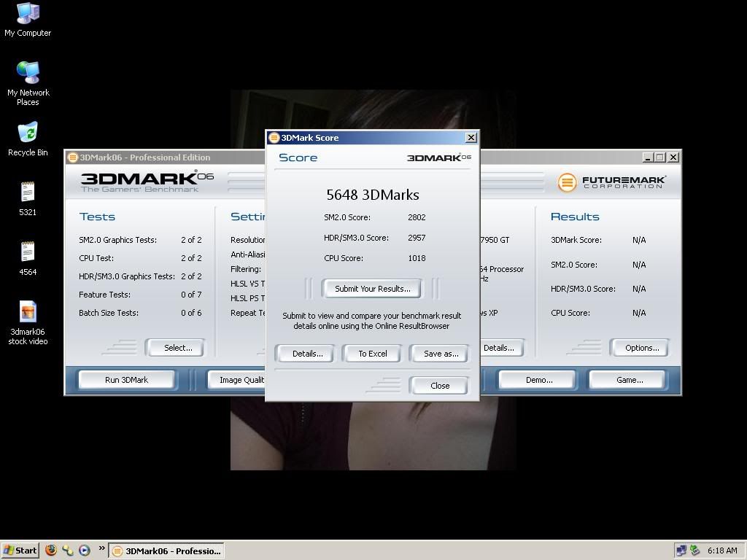Image resolution: width=747 pixels, height=560 pixels.
Task: Click the 5648 3DMarks score text
Action: coord(373,195)
